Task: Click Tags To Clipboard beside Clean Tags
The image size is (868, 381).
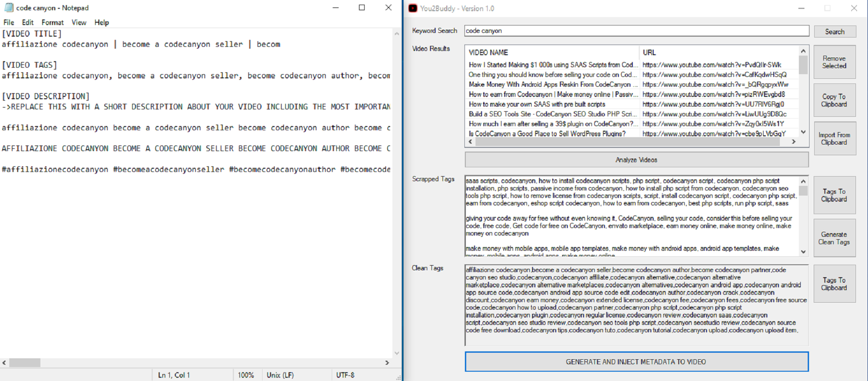Action: pos(835,284)
